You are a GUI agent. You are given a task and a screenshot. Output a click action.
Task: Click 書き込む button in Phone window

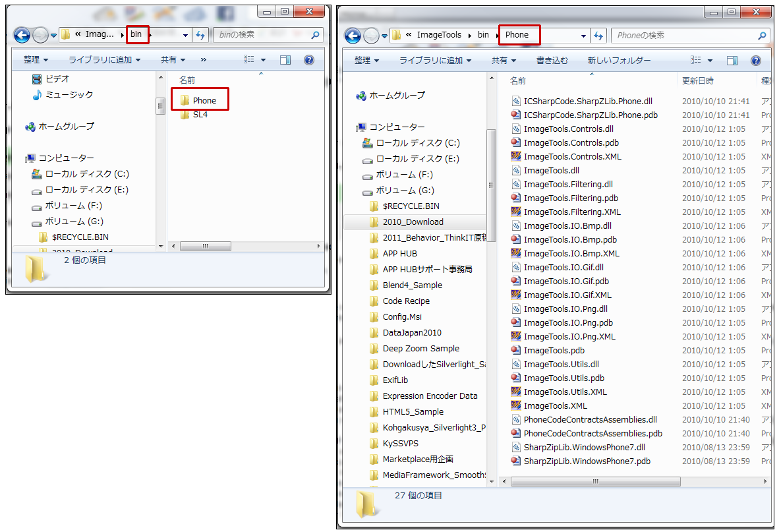552,61
